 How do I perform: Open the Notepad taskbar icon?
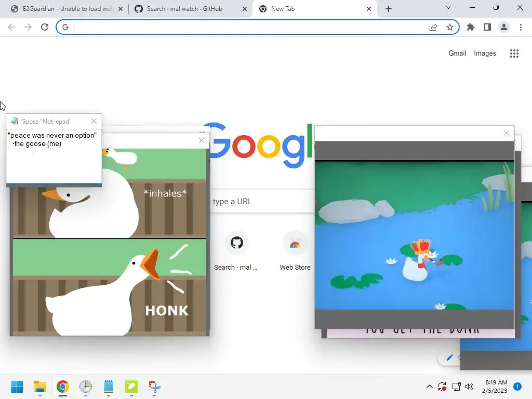click(x=108, y=387)
